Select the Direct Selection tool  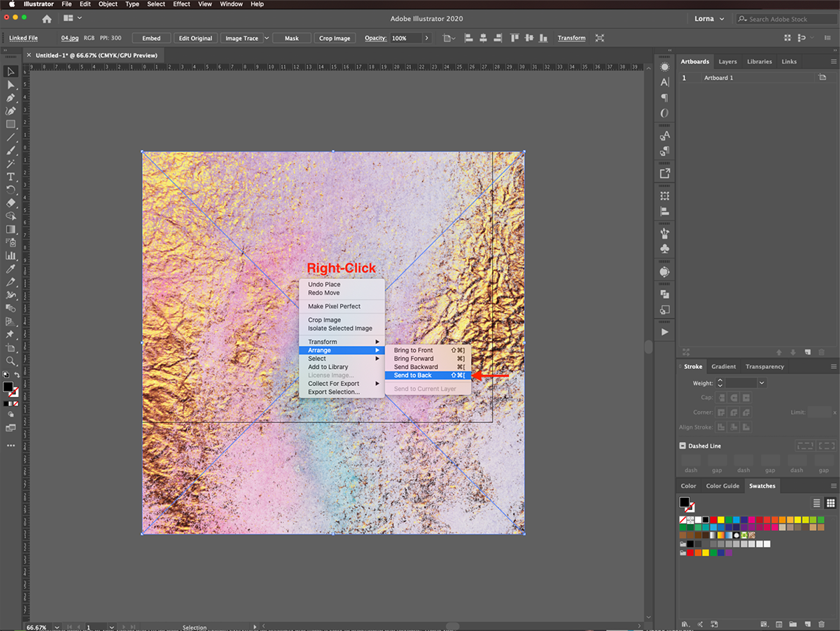pos(10,85)
